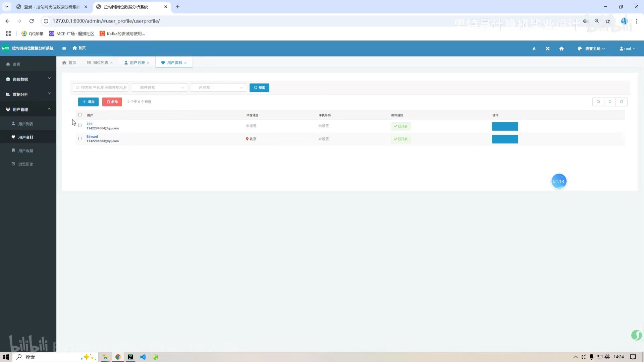This screenshot has width=644, height=362.
Task: Click the red 删除 delete button
Action: pyautogui.click(x=112, y=102)
